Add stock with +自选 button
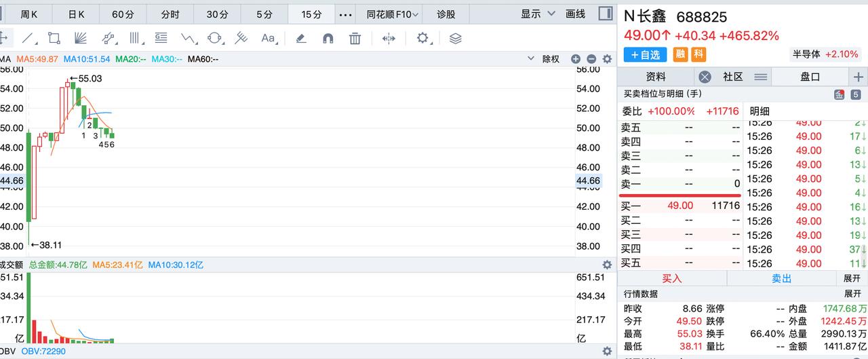 click(x=645, y=54)
